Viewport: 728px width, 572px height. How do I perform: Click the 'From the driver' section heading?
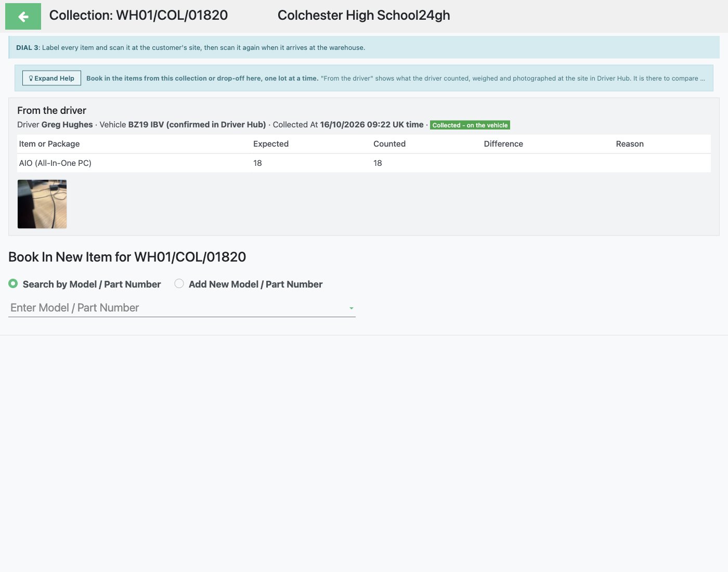coord(51,110)
